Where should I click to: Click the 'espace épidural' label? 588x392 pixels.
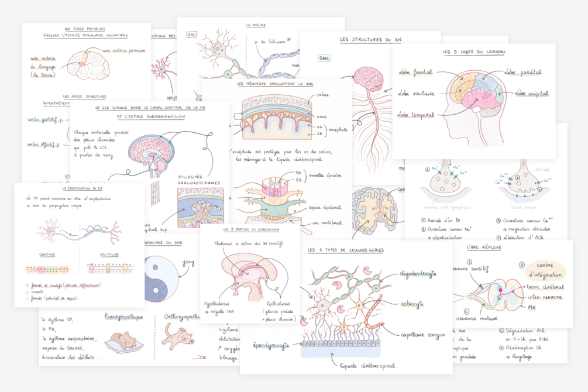tap(325, 207)
